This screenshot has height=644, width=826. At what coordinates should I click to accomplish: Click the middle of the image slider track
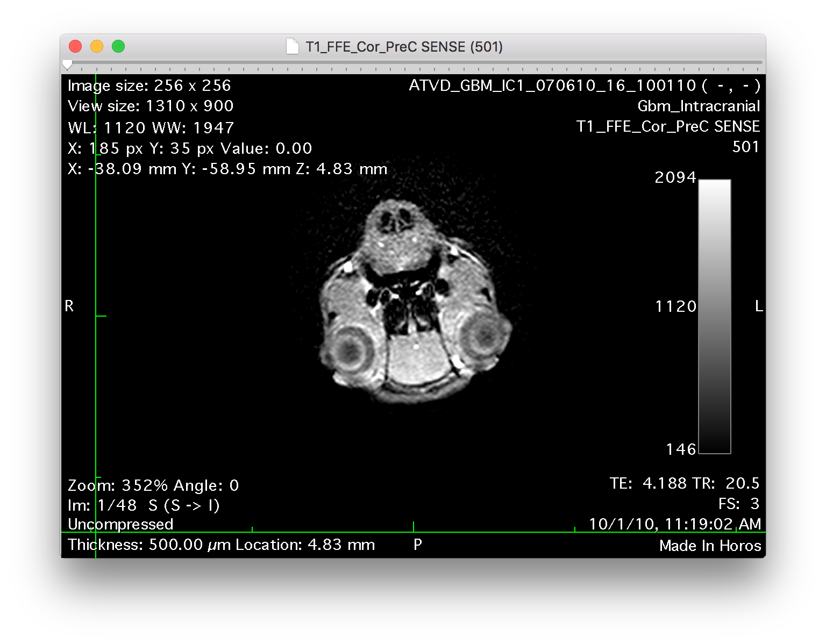click(413, 63)
